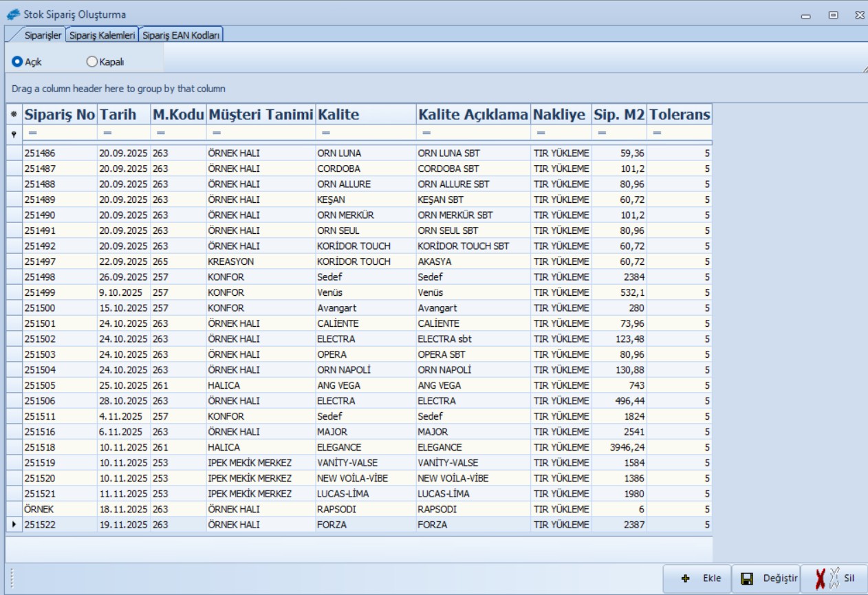Click the Müşteri Tanimi column header

(x=261, y=114)
